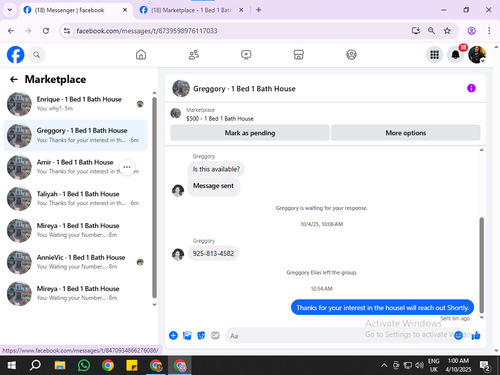
Task: Open the Chrome profile icon
Action: click(471, 31)
